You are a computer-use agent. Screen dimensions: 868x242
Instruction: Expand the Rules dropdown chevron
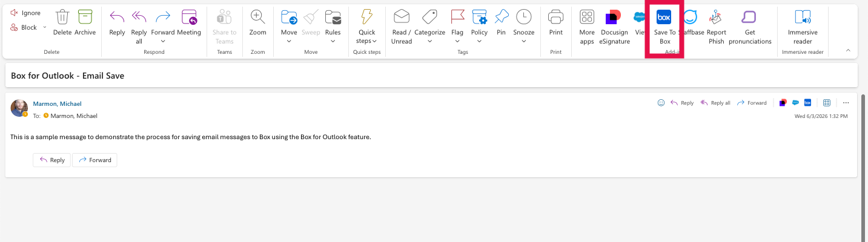click(x=333, y=41)
